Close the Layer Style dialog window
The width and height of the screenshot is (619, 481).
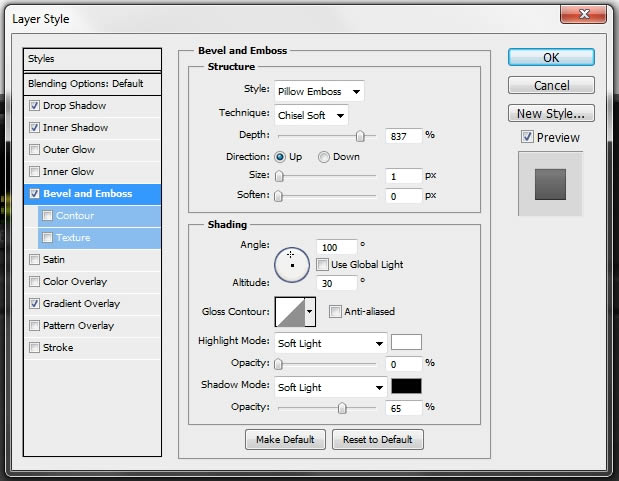coord(583,15)
